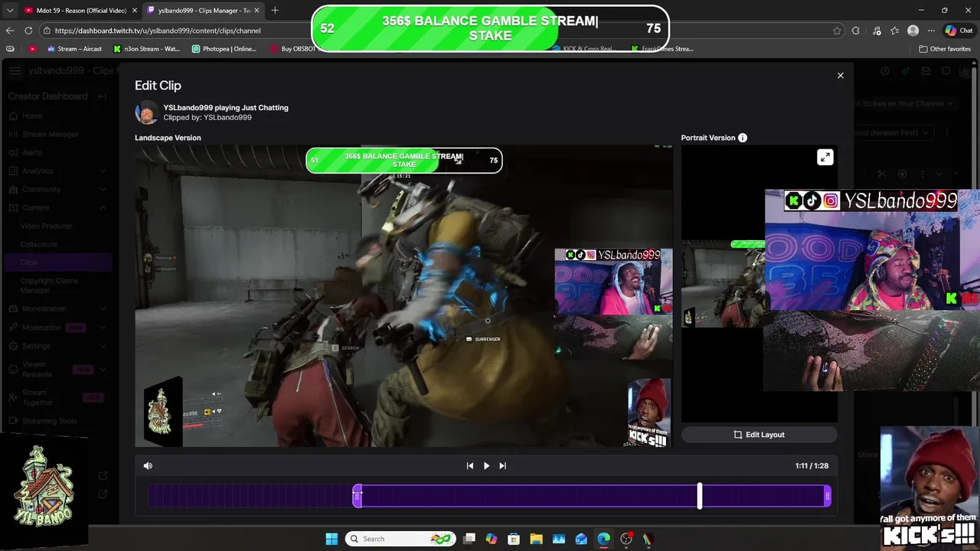Go back in browser history
980x551 pixels.
pos(10,31)
